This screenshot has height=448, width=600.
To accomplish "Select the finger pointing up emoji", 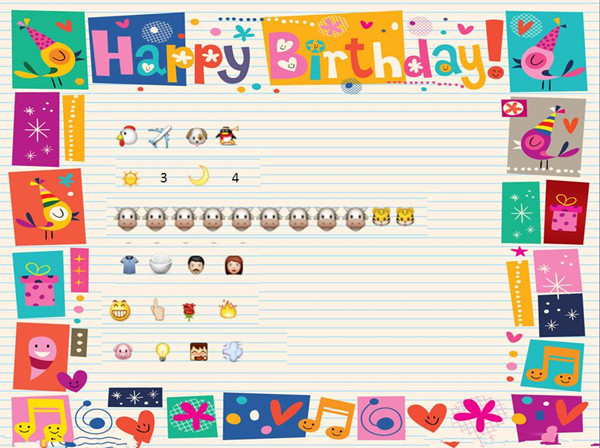I will [x=158, y=310].
